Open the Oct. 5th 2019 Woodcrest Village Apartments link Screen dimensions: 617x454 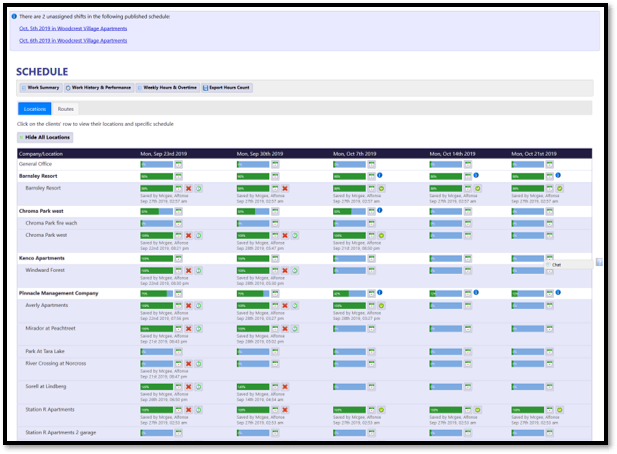point(73,28)
